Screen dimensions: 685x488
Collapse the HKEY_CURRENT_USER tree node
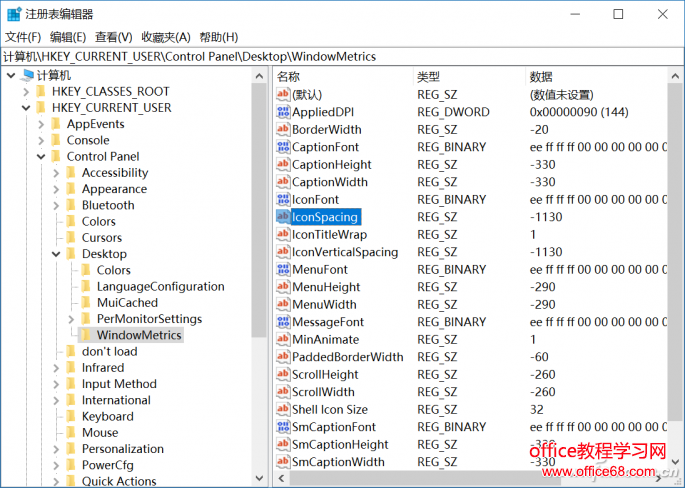25,108
